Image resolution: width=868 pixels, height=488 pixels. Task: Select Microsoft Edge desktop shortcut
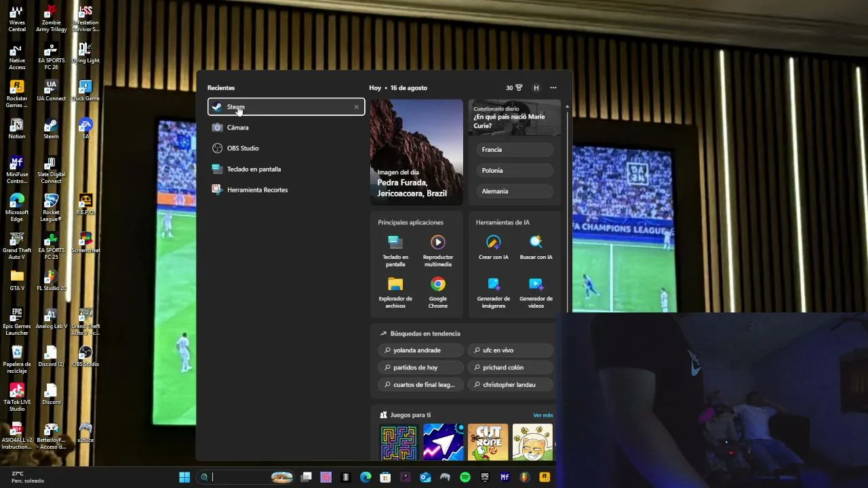17,208
